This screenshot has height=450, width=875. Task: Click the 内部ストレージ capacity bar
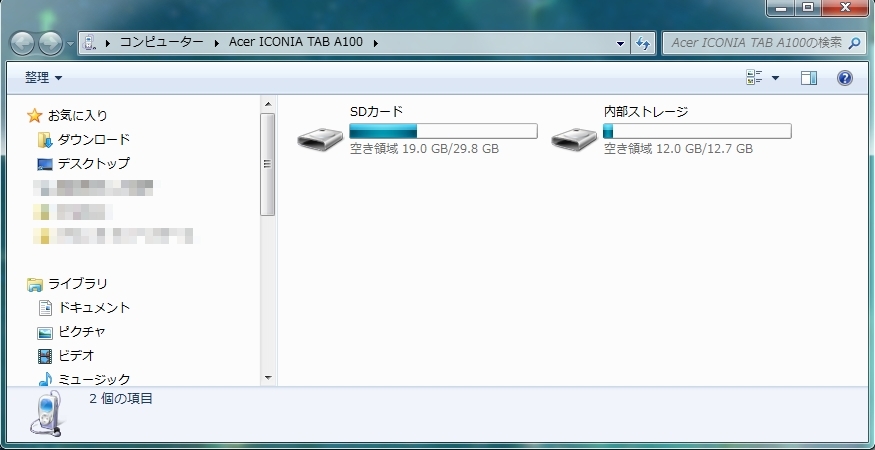697,131
